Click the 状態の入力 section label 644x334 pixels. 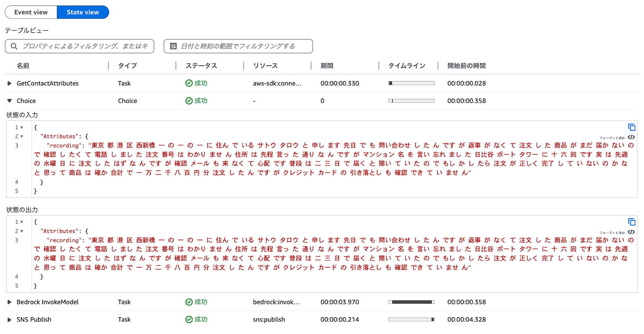(x=22, y=115)
